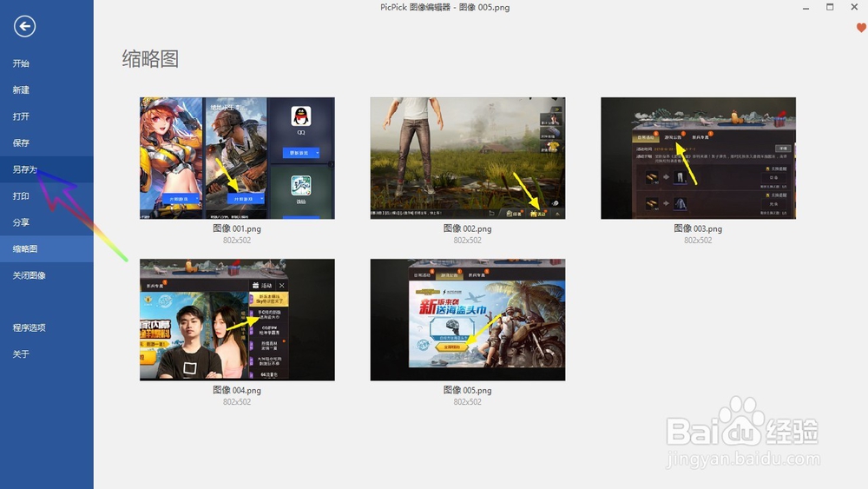Choose 关闭图像 in sidebar
This screenshot has width=868, height=489.
coord(47,276)
